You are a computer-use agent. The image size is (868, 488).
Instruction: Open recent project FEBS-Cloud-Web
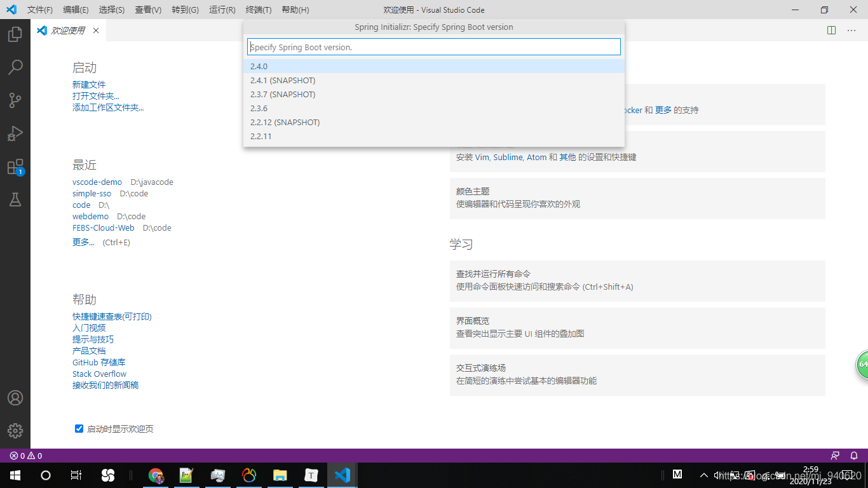pos(104,227)
